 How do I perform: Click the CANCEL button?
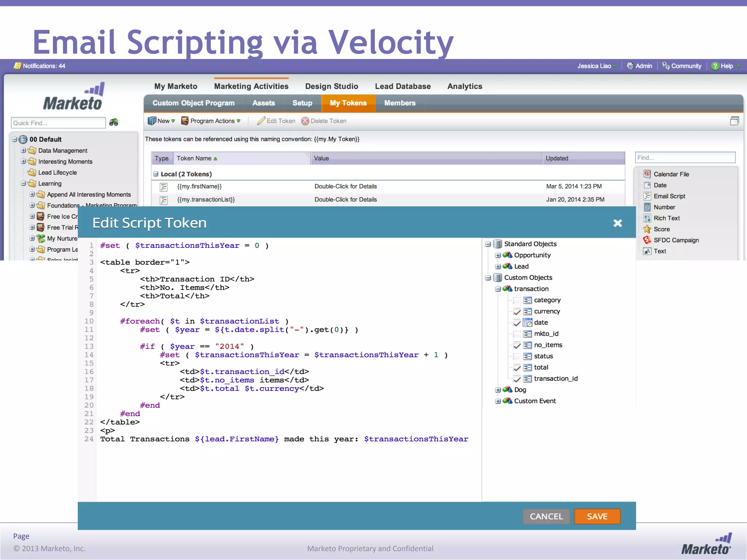point(546,516)
